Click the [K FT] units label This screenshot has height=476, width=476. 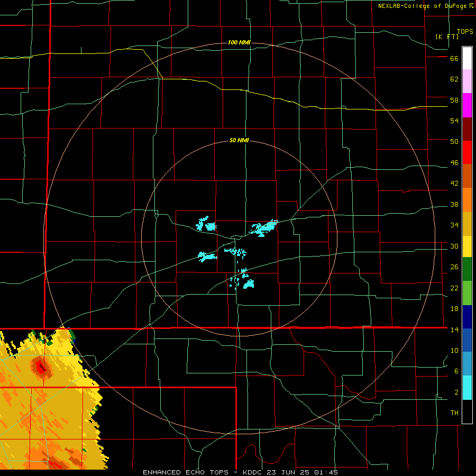(447, 36)
